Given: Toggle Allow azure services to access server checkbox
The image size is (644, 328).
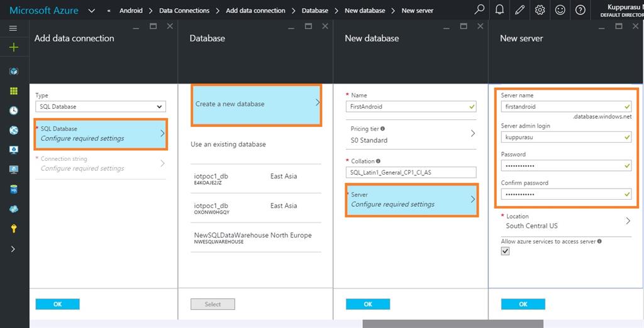Looking at the screenshot, I should pos(505,251).
